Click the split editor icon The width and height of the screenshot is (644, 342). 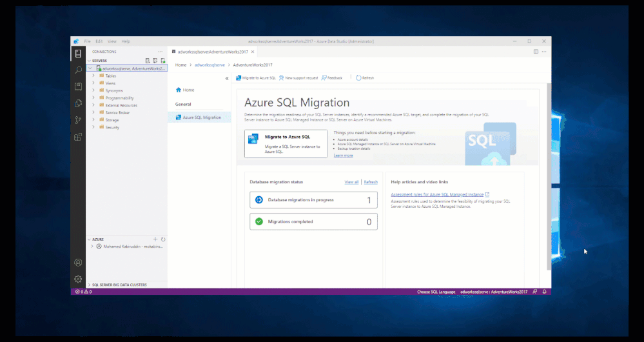(x=536, y=52)
